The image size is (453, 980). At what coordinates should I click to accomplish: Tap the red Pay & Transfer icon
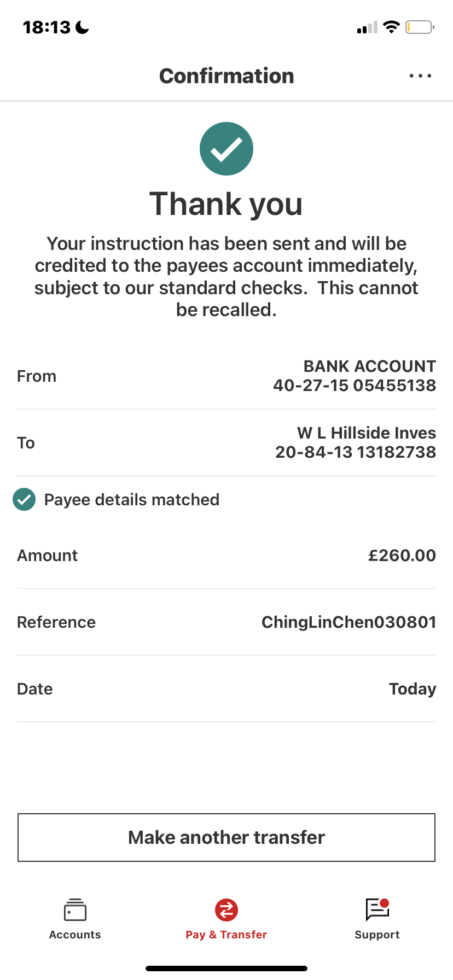[226, 911]
